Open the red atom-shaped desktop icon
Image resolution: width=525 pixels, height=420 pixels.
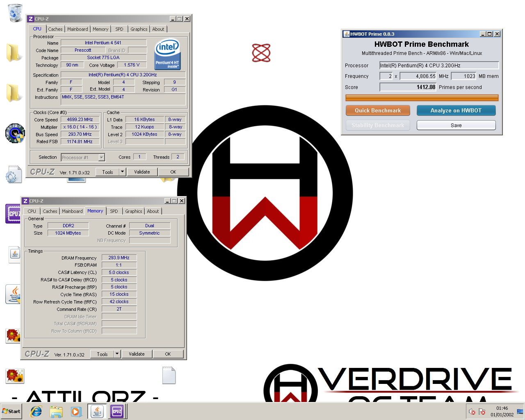[261, 53]
